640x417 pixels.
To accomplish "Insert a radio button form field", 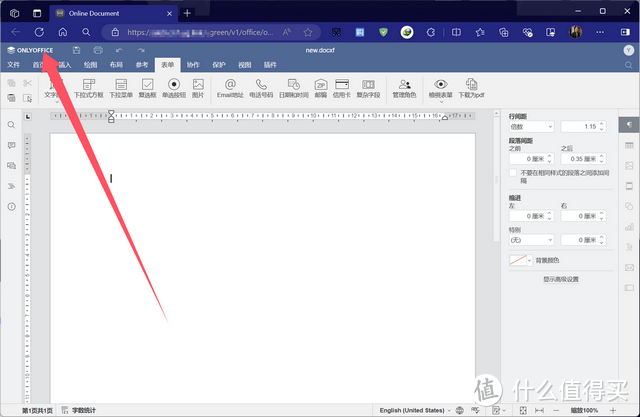I will pyautogui.click(x=174, y=88).
